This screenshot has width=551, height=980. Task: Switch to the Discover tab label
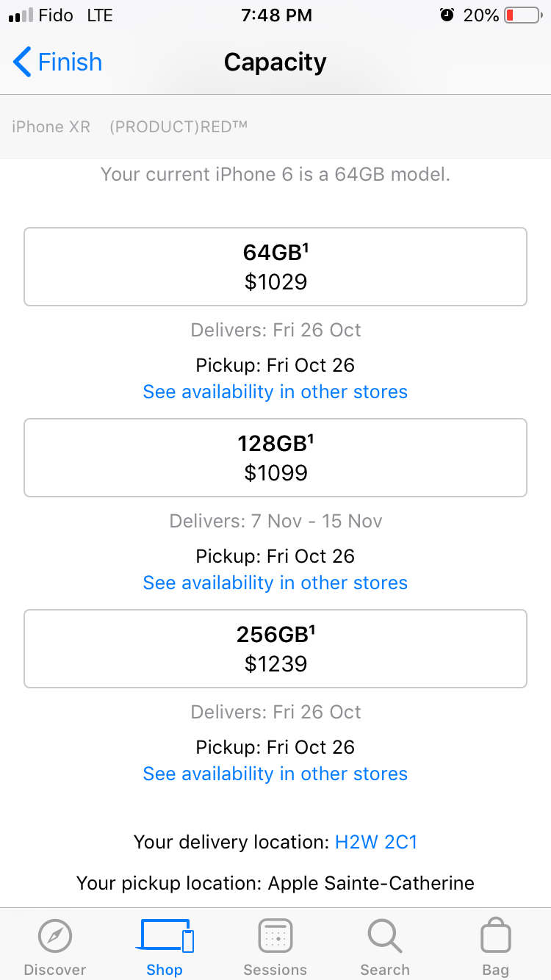(55, 970)
